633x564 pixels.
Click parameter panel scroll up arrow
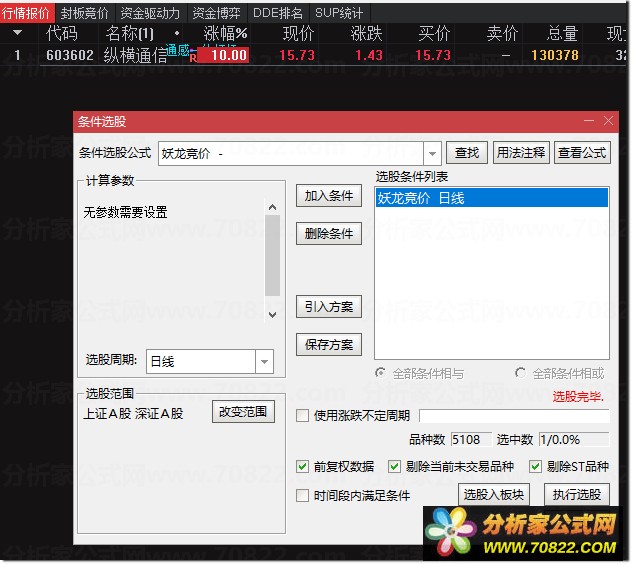pyautogui.click(x=273, y=208)
